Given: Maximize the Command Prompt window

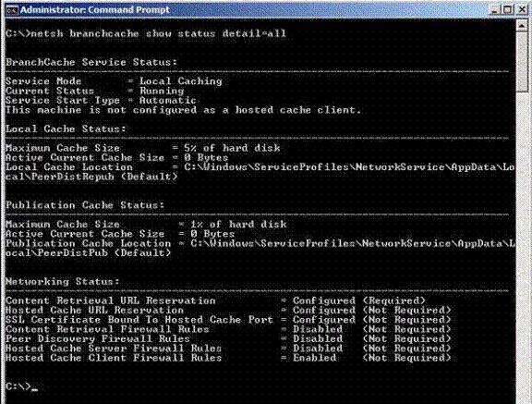Looking at the screenshot, I should [508, 9].
